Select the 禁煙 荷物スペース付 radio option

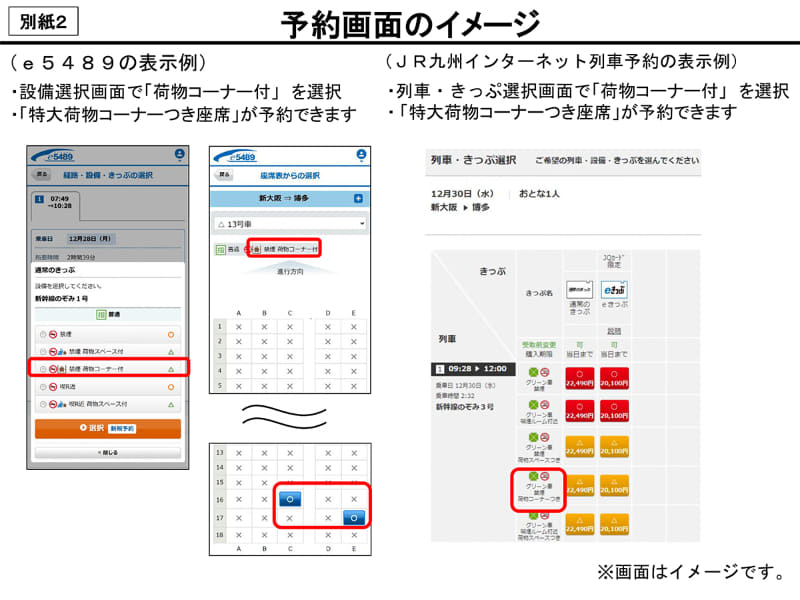(x=43, y=352)
